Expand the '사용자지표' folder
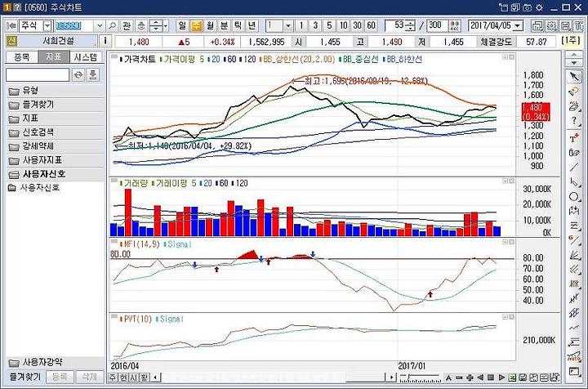 55,160
